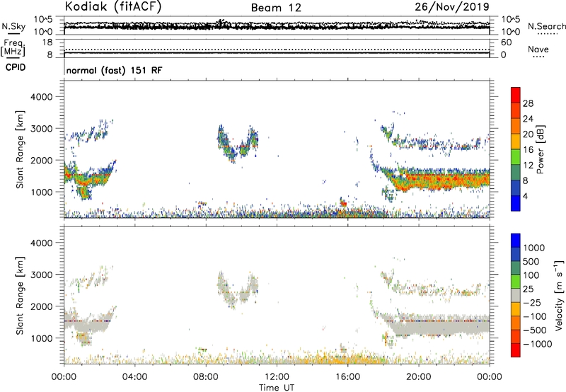Click the Velocity [m s-1] colorbar title
The height and width of the screenshot is (392, 566).
click(x=559, y=295)
